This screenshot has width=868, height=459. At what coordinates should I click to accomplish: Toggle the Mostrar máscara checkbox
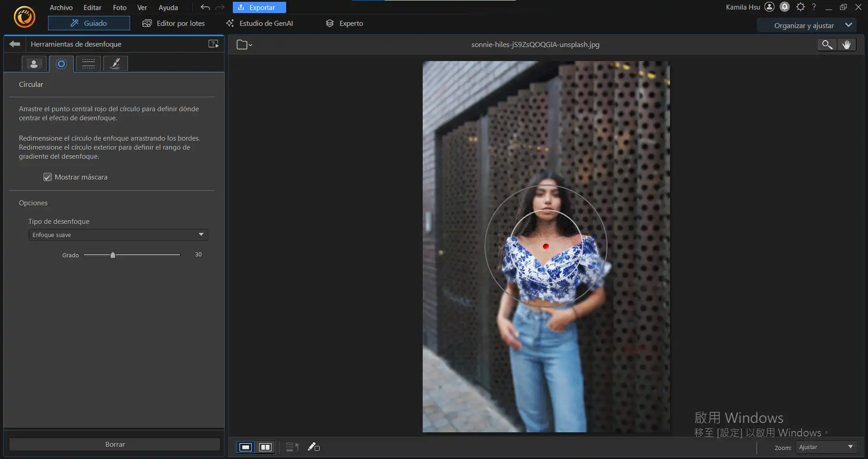click(x=47, y=177)
